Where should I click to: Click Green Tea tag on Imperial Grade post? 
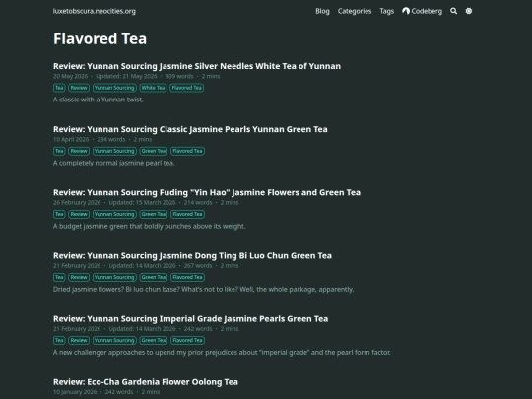(154, 340)
